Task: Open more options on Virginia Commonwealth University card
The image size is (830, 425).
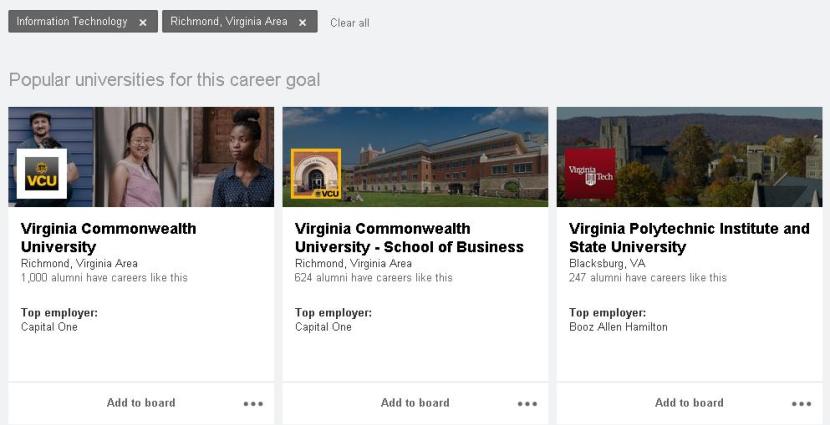Action: (253, 404)
